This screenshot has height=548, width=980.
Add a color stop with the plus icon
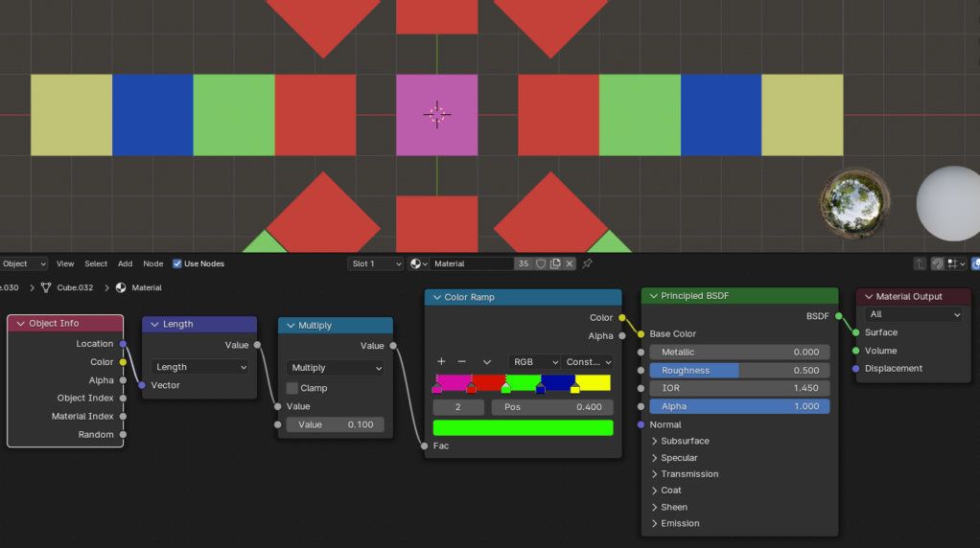point(441,362)
